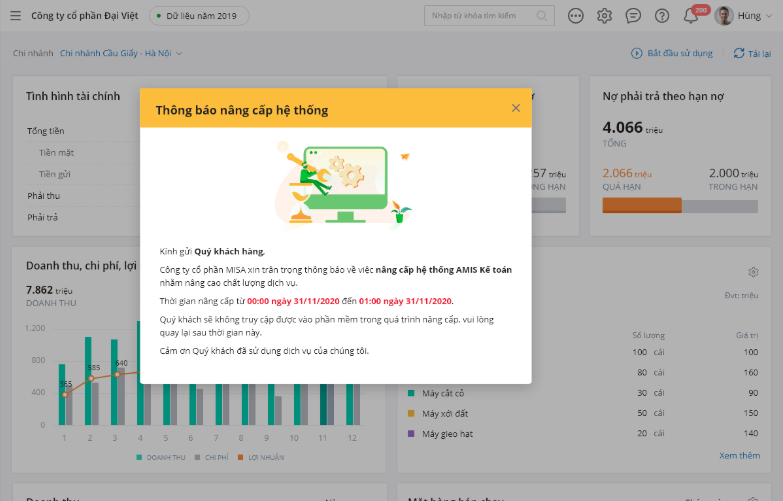This screenshot has height=501, width=783.
Task: Click the more options ellipsis icon
Action: [576, 16]
